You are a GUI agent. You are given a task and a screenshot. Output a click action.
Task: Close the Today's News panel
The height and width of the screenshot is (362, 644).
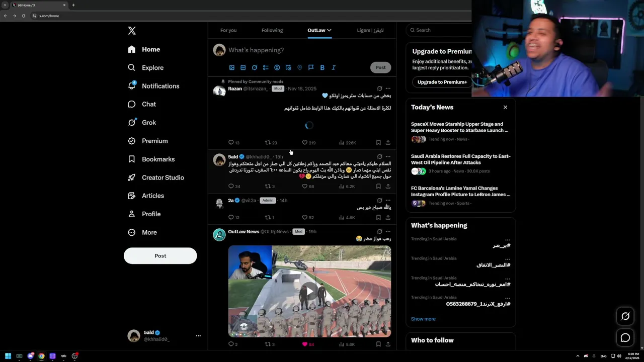click(x=505, y=107)
